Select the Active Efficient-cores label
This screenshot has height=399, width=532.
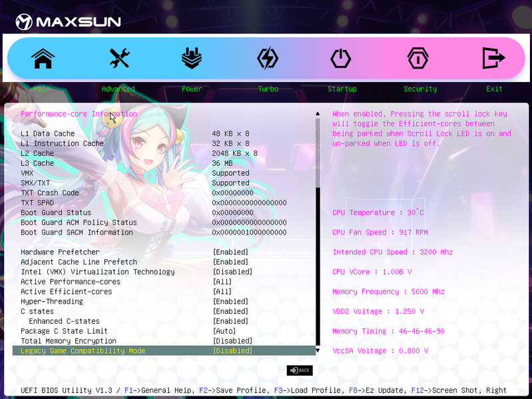[x=66, y=292]
